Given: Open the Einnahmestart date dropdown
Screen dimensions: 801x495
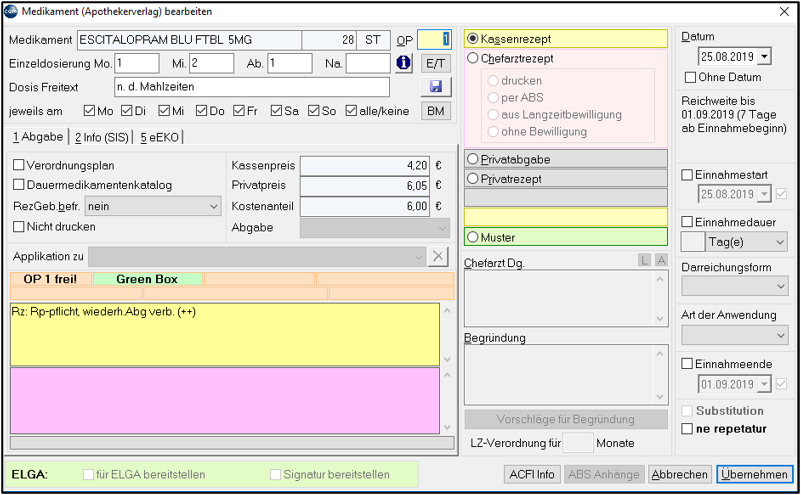Looking at the screenshot, I should [764, 194].
